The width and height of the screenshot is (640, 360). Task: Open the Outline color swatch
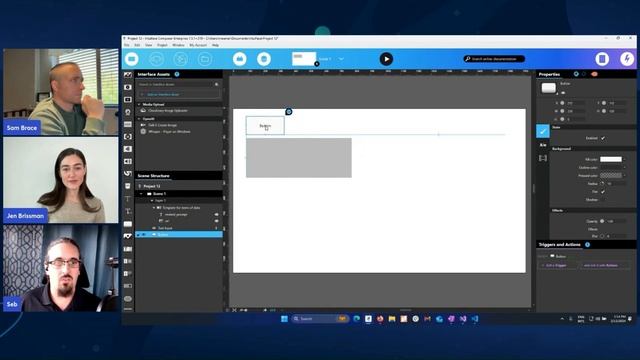coord(611,167)
